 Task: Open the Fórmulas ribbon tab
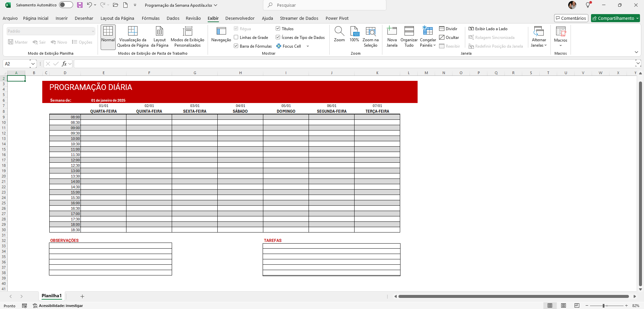click(x=151, y=18)
